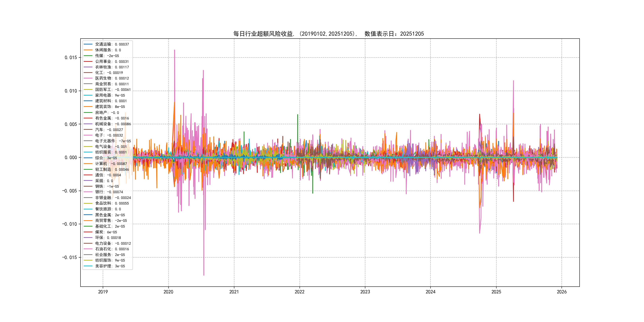The height and width of the screenshot is (322, 644).
Task: Click the 煤炭 red legend line
Action: pos(88,232)
